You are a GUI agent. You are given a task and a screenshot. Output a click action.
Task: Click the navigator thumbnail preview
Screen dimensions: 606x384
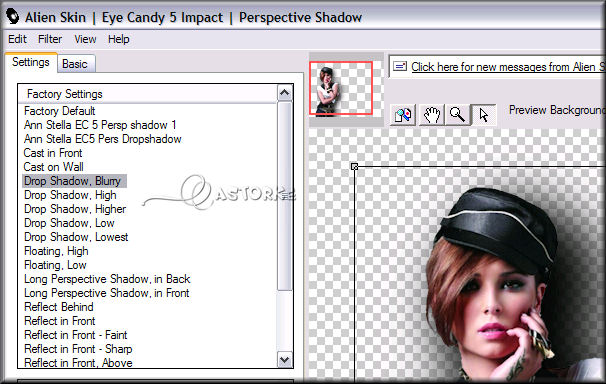click(341, 88)
